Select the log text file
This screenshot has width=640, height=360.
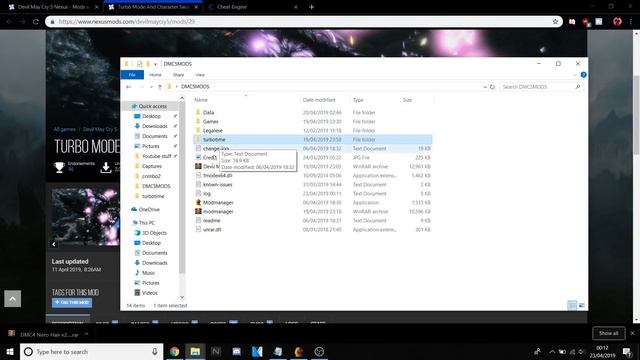207,193
